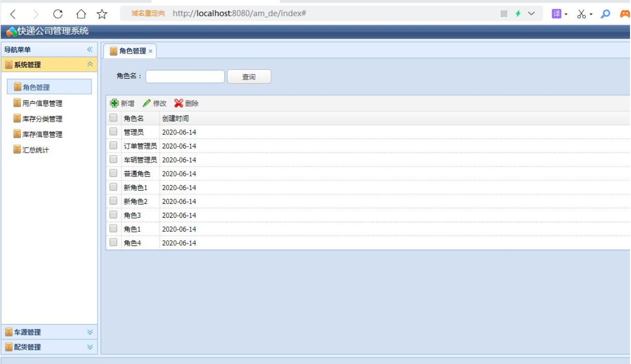Click the 快递公司管理系统 logo icon

click(x=11, y=32)
